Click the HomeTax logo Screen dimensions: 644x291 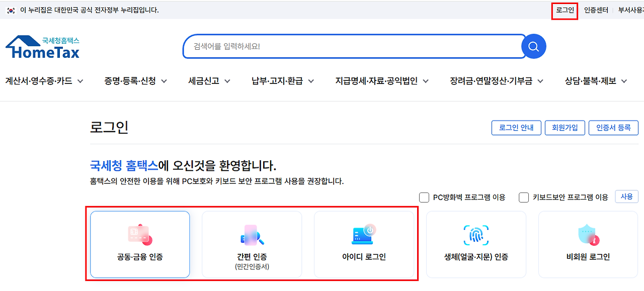point(43,47)
